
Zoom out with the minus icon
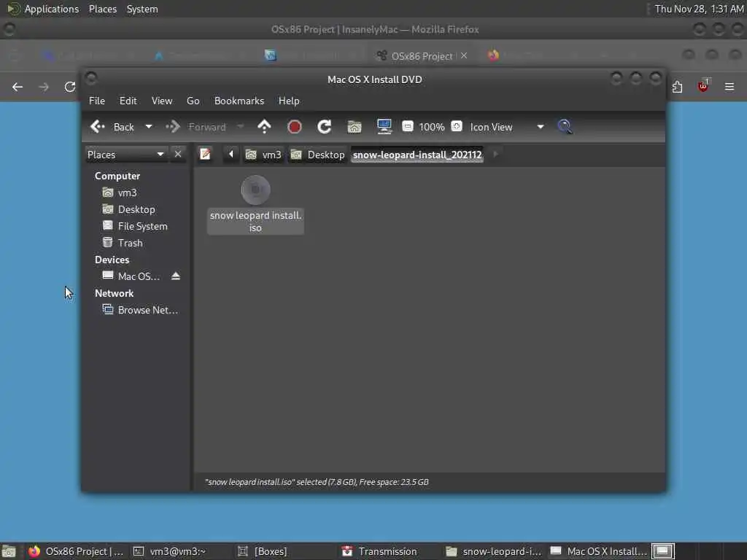coord(408,126)
